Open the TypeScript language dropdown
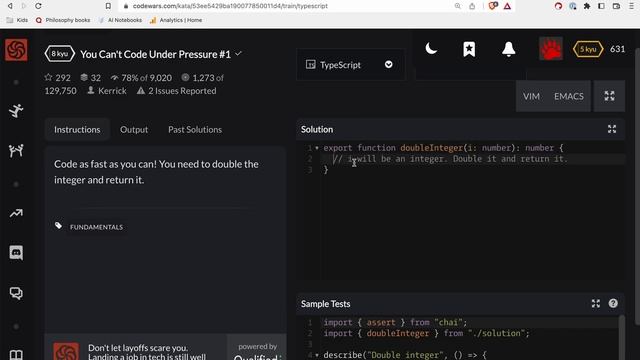 click(350, 64)
